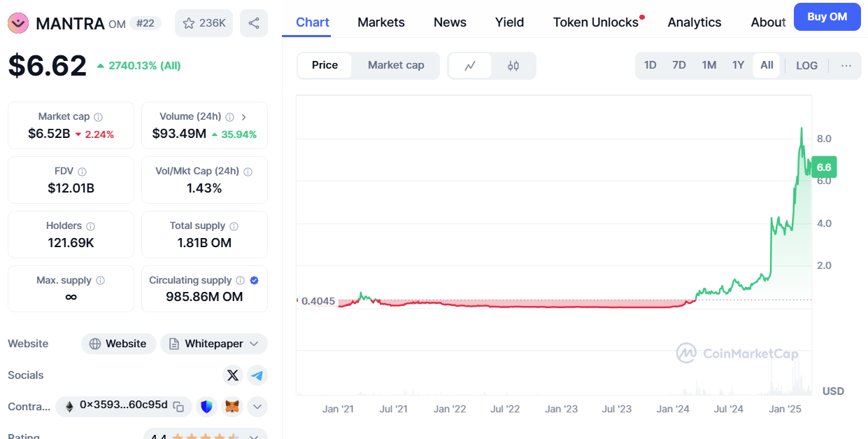Toggle LOG scale on chart

806,66
